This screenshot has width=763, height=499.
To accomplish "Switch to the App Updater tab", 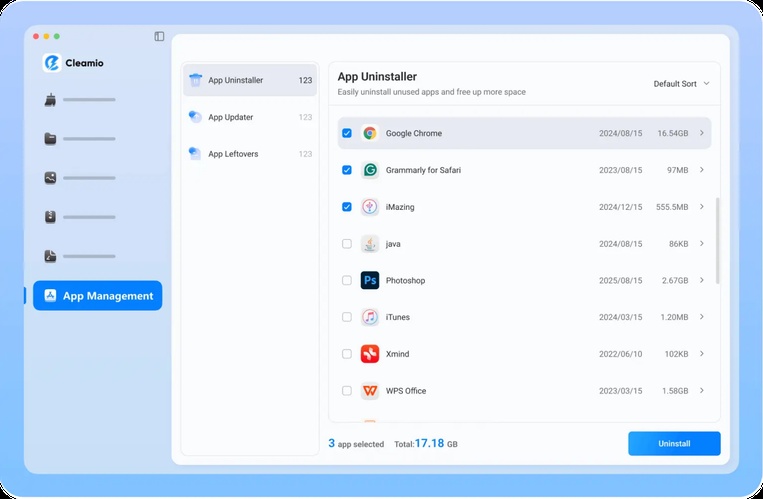I will 230,117.
